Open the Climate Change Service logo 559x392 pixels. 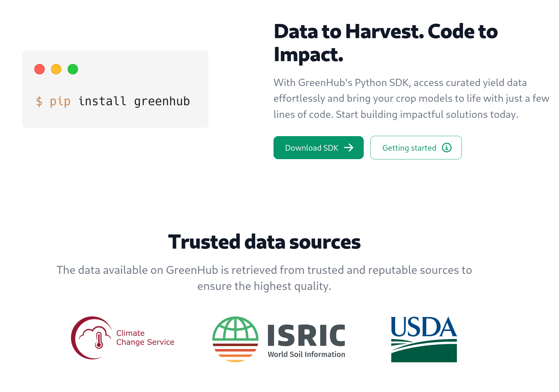click(x=122, y=338)
